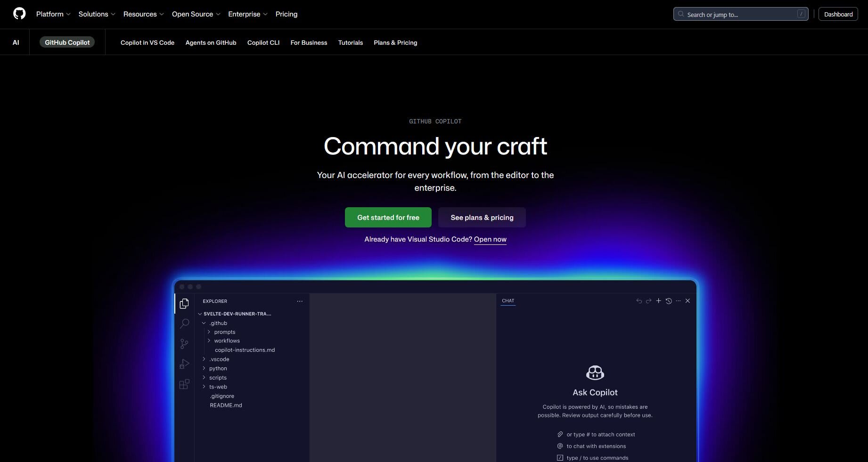This screenshot has height=462, width=868.
Task: Go to Dashboard button
Action: tap(838, 14)
